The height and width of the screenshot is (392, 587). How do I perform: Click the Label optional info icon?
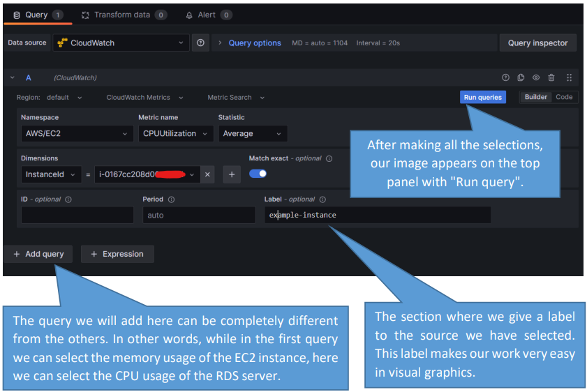(x=322, y=199)
